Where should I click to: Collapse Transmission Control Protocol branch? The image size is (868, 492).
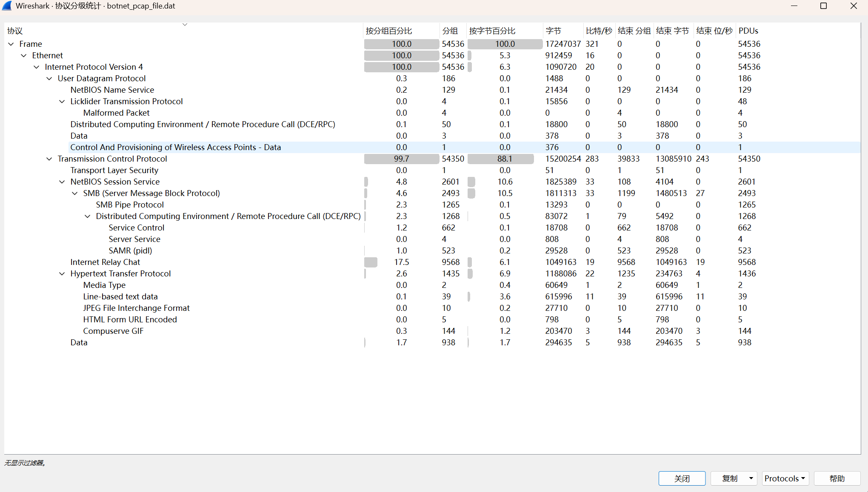(x=49, y=159)
